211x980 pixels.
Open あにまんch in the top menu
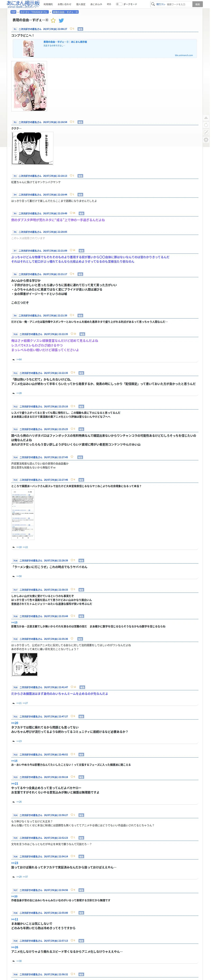coord(96,4)
